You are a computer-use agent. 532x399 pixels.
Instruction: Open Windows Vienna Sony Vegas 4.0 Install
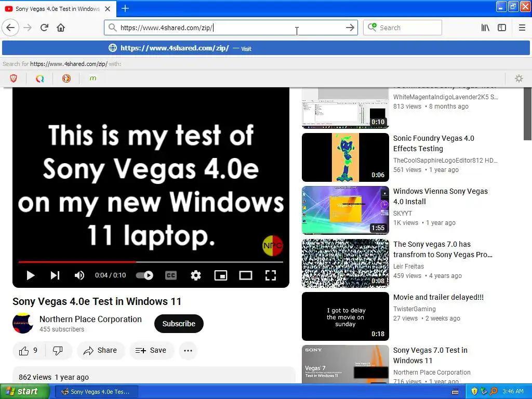pos(441,196)
